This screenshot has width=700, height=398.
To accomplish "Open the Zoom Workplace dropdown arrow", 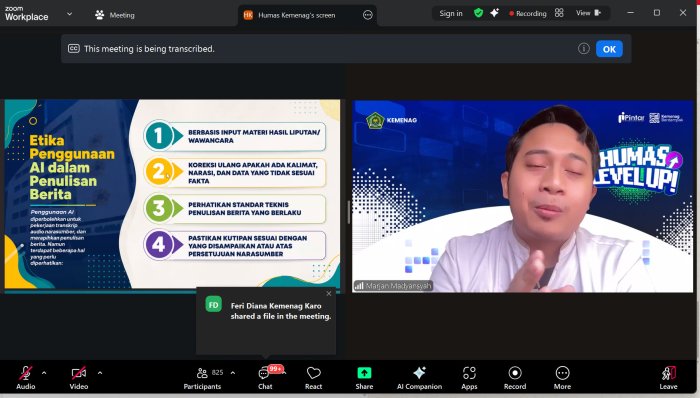I will point(69,14).
